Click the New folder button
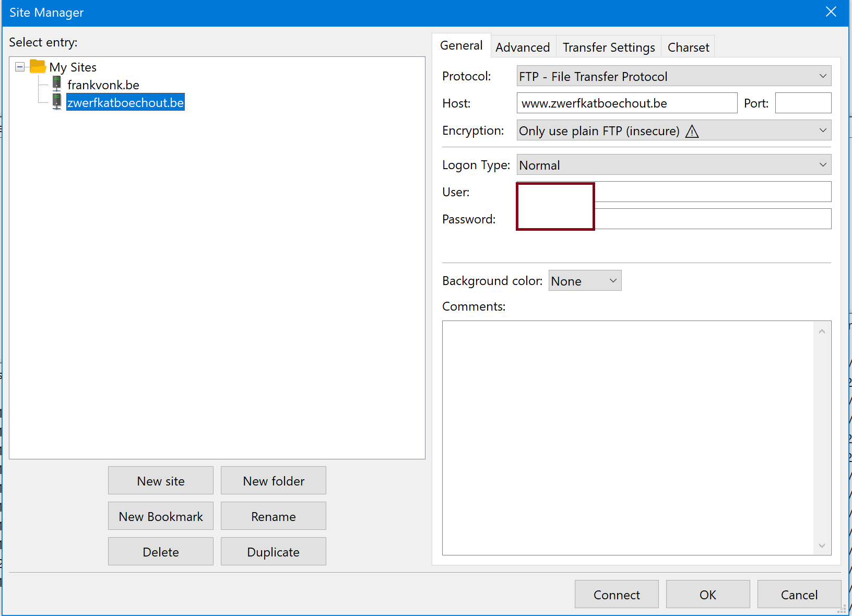Screen dimensions: 852x616 (274, 481)
